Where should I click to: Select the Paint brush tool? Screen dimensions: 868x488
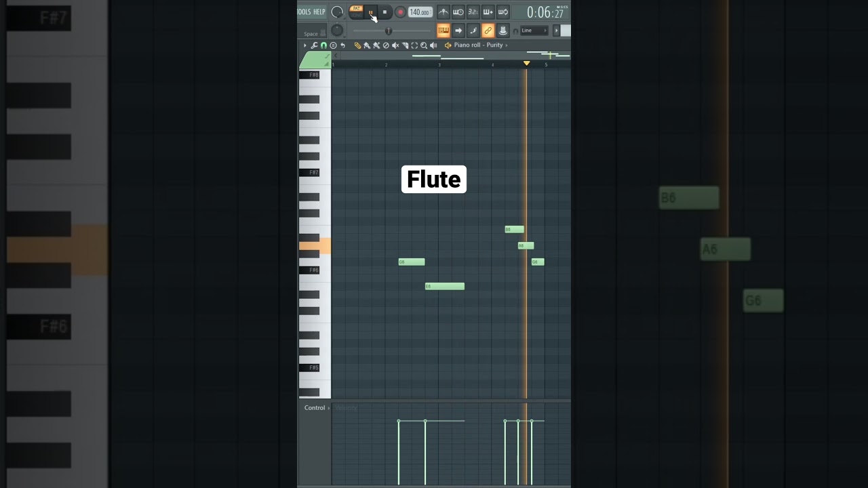coord(367,45)
